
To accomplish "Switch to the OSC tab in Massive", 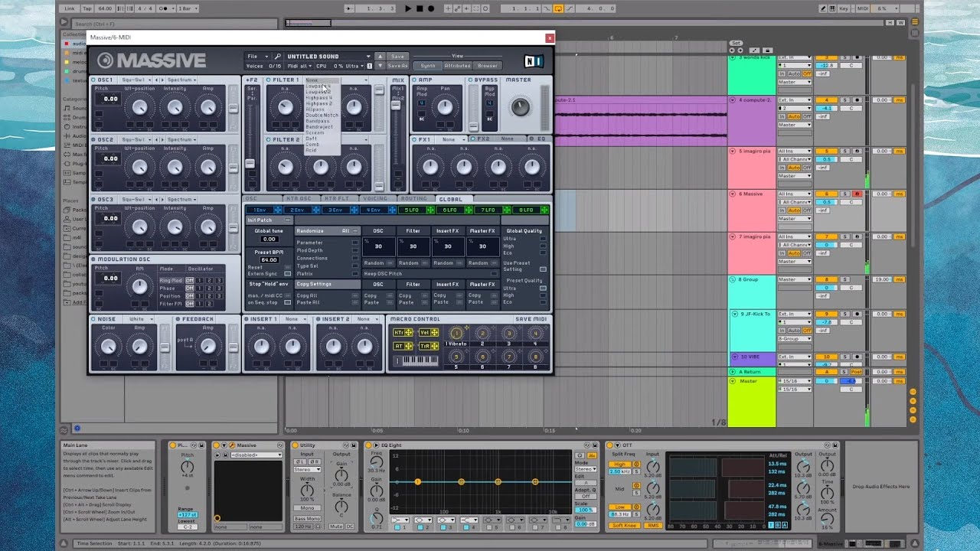I will tap(251, 199).
